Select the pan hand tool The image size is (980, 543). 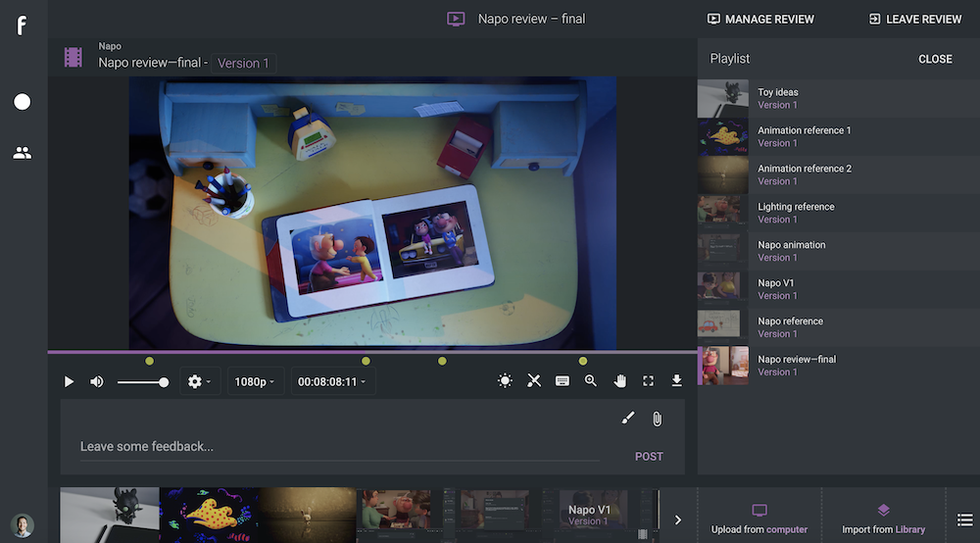(619, 380)
